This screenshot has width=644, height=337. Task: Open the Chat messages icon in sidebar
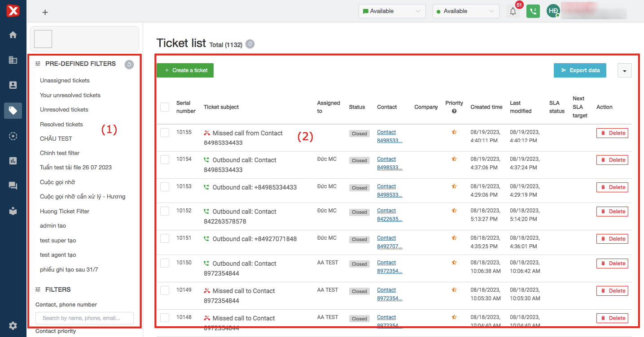(x=13, y=186)
